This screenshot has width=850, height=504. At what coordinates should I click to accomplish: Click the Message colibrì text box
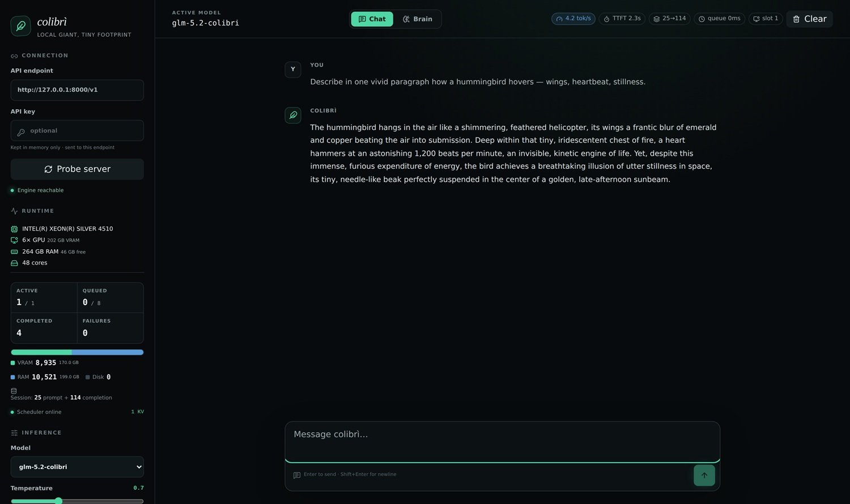(502, 442)
